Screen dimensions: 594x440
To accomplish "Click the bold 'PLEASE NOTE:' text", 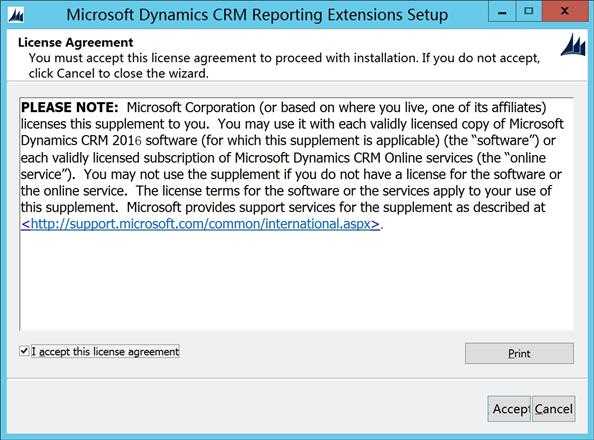I will 70,107.
